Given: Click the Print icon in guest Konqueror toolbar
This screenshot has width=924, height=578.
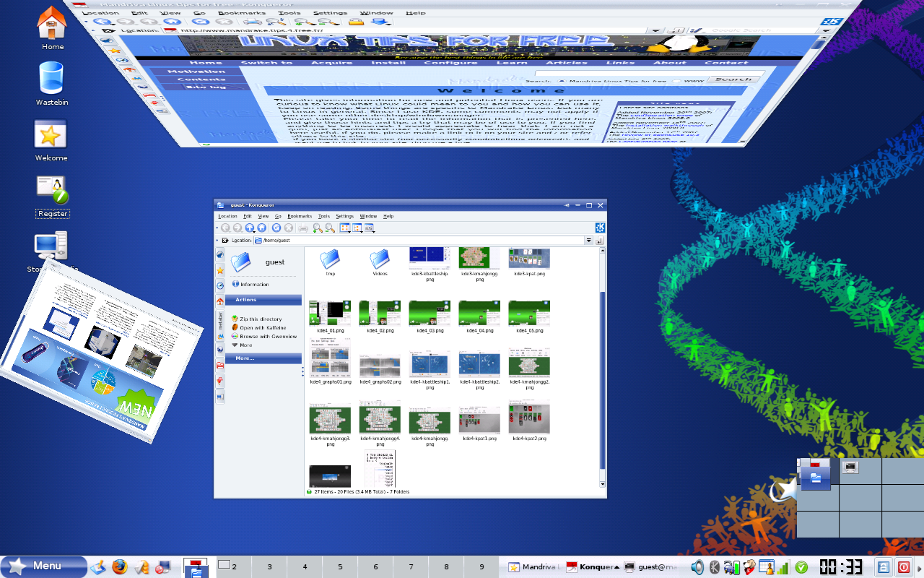Looking at the screenshot, I should [x=303, y=228].
